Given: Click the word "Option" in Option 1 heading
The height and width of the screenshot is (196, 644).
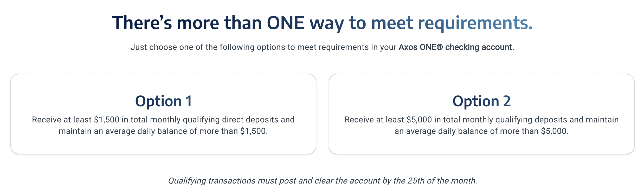Looking at the screenshot, I should pyautogui.click(x=158, y=101).
